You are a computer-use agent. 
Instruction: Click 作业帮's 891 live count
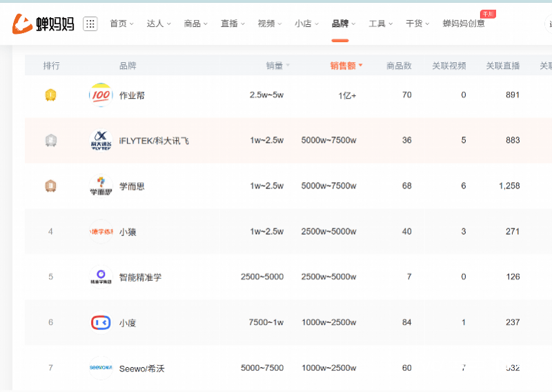pos(513,95)
